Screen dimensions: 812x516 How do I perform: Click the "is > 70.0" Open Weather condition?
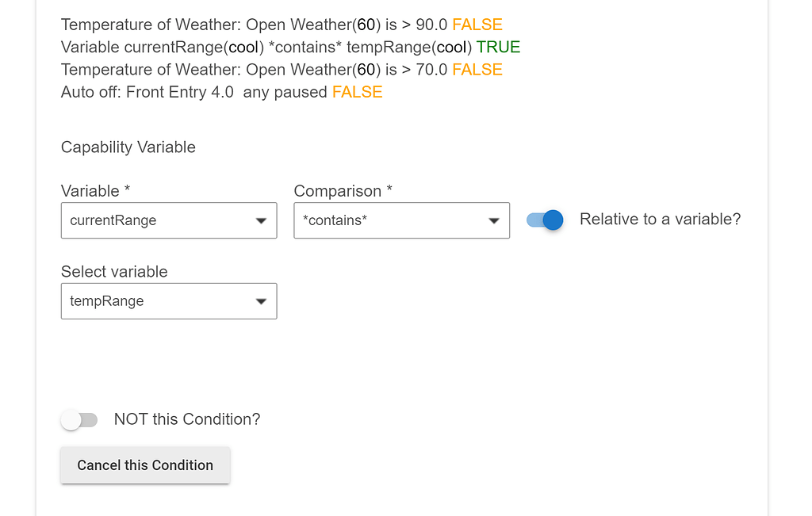tap(282, 70)
